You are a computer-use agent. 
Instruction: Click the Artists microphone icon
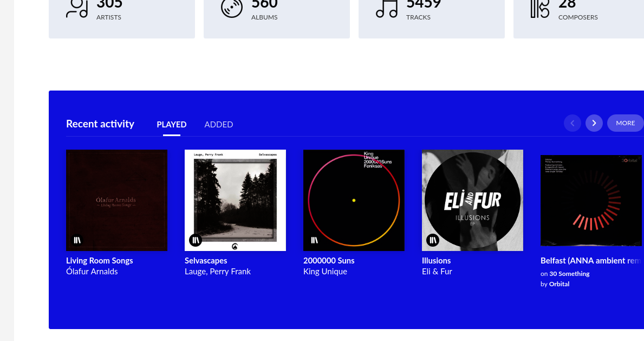click(x=77, y=8)
